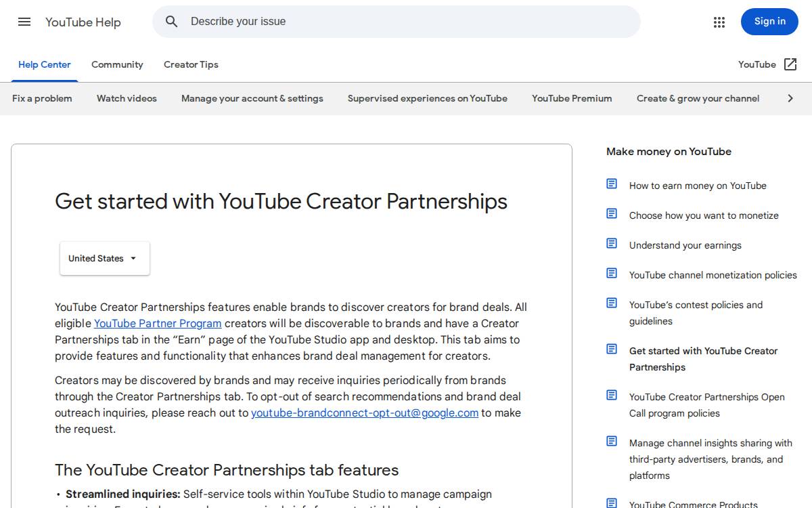Open the hamburger main menu
The height and width of the screenshot is (508, 812).
tap(24, 22)
